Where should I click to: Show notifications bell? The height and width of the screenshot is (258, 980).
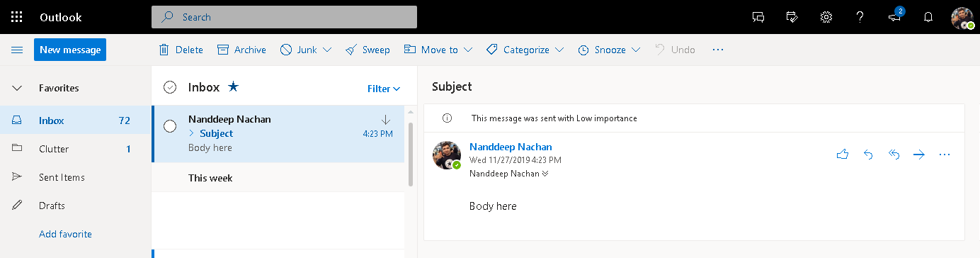[928, 17]
